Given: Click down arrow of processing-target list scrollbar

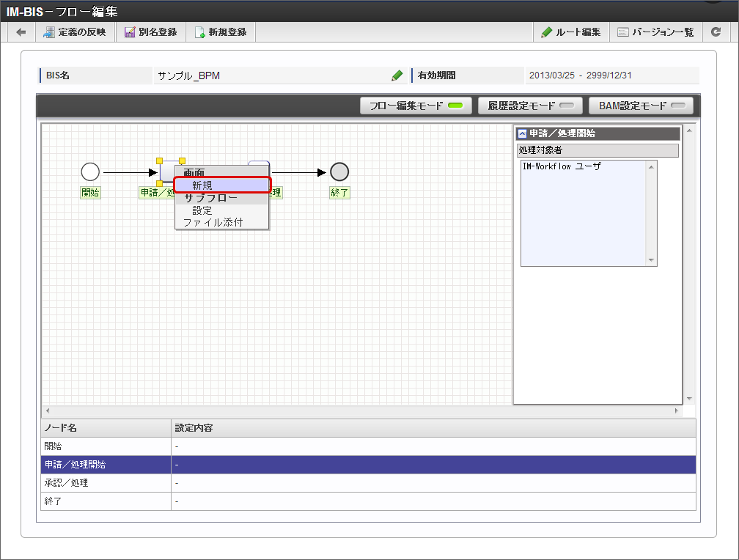Looking at the screenshot, I should pyautogui.click(x=650, y=260).
